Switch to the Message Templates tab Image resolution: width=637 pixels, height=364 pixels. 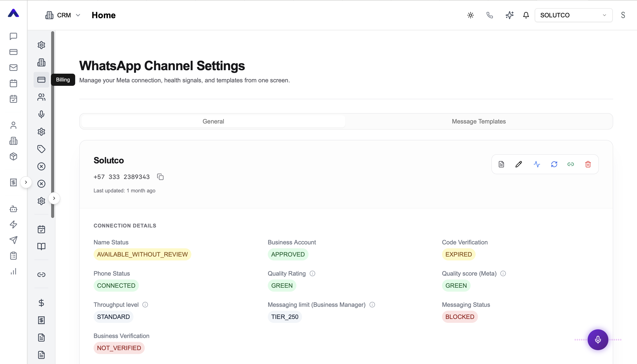[478, 121]
